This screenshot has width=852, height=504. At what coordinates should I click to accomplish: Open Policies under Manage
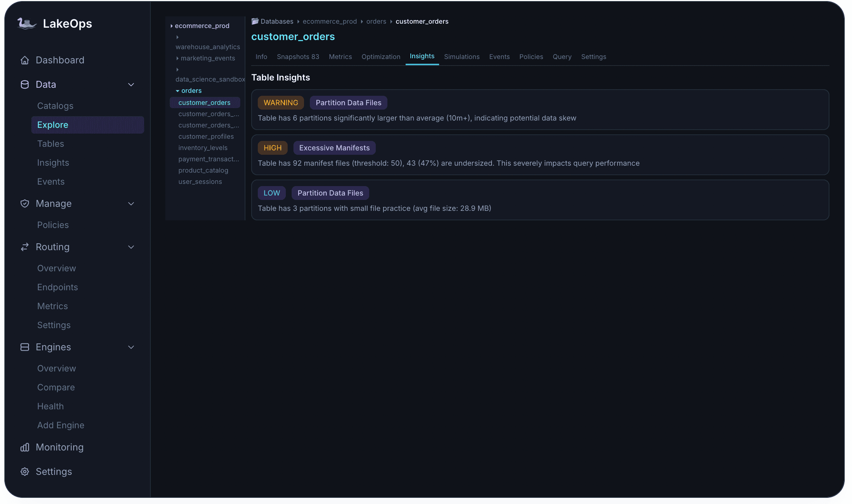[53, 225]
